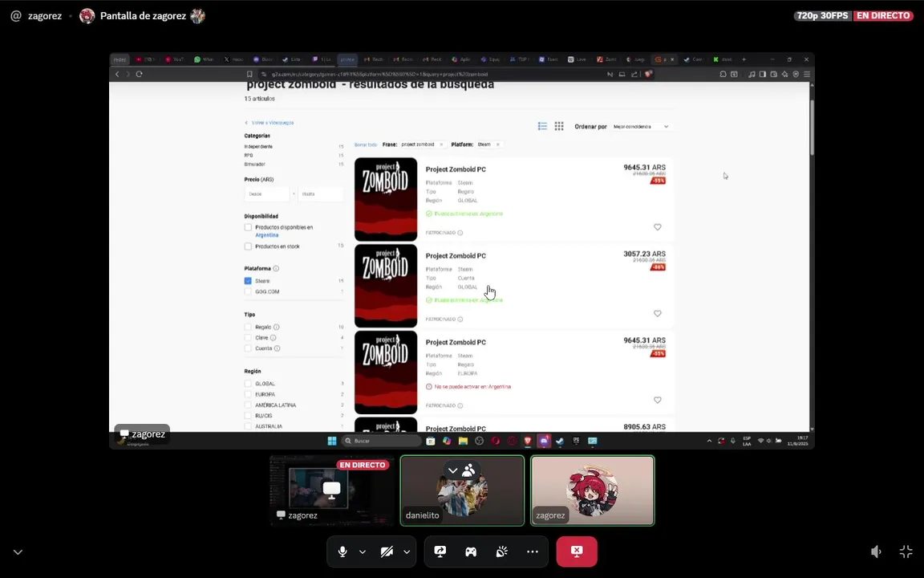Open Steam from the taskbar
This screenshot has height=578, width=924.
click(x=560, y=441)
